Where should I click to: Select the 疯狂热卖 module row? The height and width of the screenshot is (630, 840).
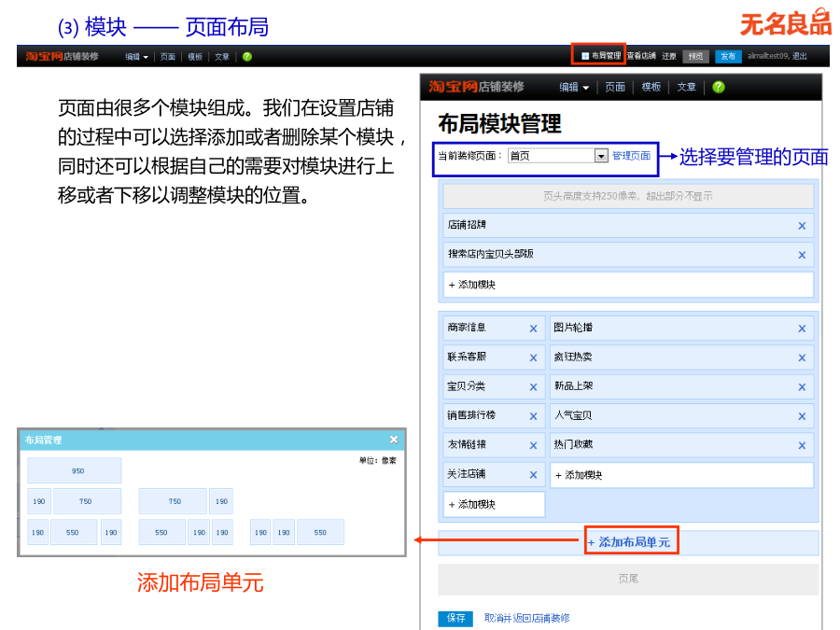[682, 357]
